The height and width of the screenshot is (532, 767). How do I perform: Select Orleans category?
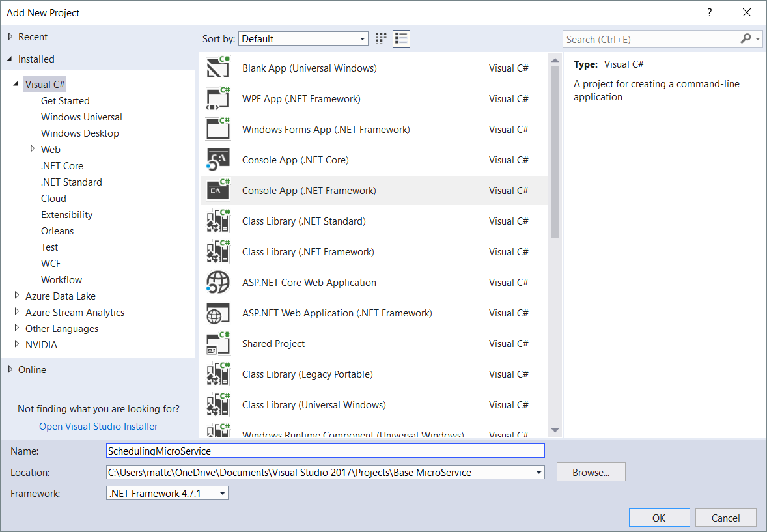pyautogui.click(x=57, y=231)
